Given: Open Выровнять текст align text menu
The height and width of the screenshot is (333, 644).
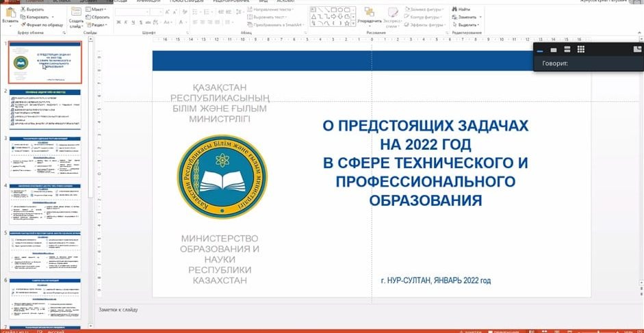Looking at the screenshot, I should (267, 17).
